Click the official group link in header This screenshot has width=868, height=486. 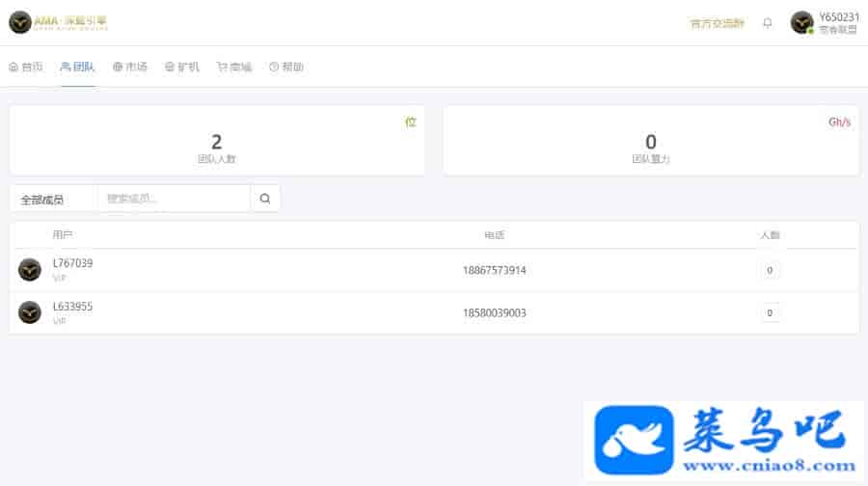(x=717, y=23)
